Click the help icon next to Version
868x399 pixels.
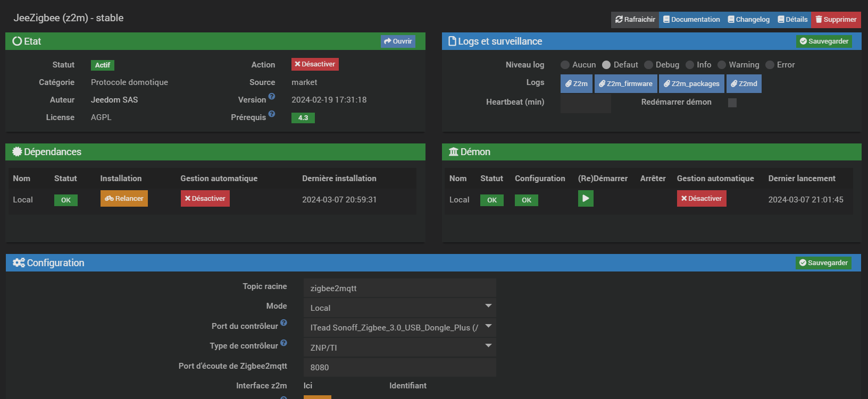[x=272, y=97]
